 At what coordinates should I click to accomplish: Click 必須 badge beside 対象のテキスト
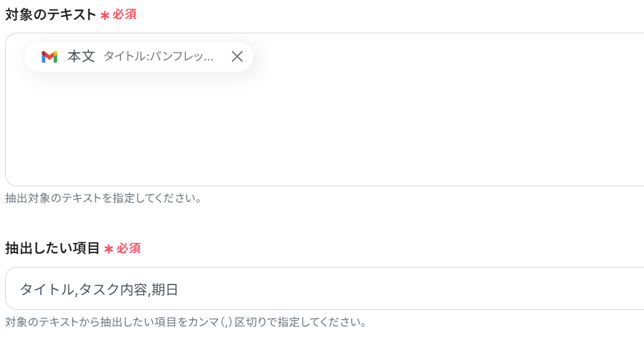(x=125, y=14)
